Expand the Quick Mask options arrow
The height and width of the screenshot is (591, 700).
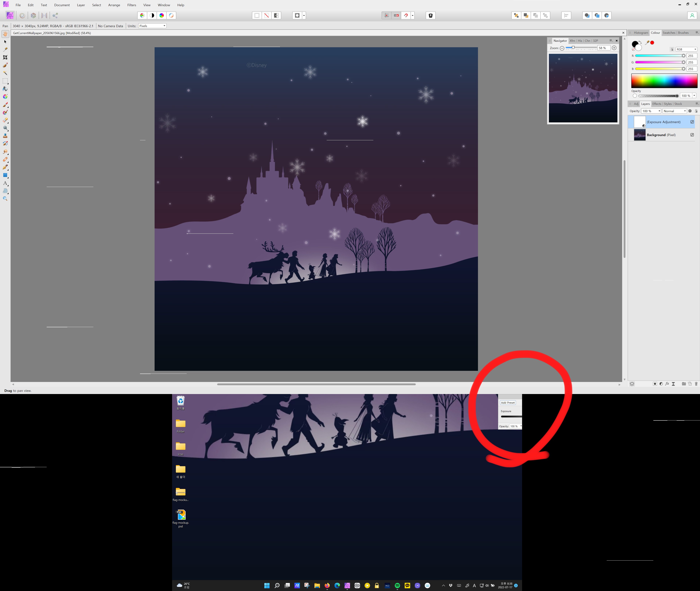click(304, 15)
